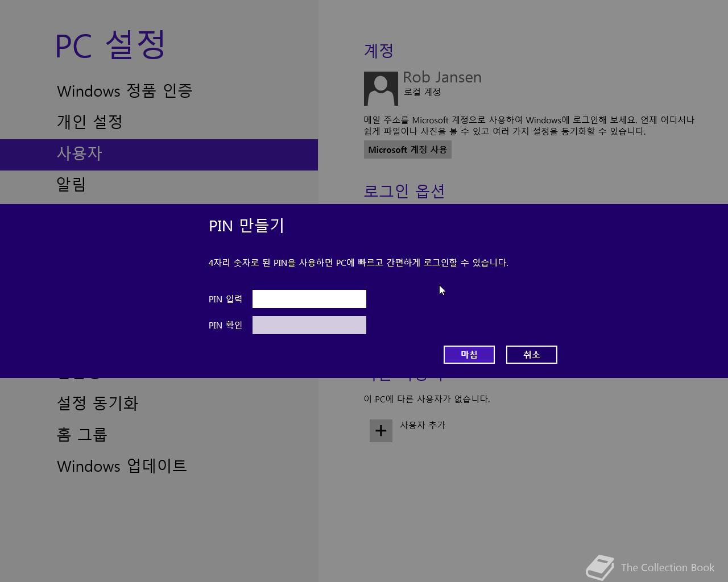
Task: Select 사용자 category in sidebar
Action: point(159,155)
